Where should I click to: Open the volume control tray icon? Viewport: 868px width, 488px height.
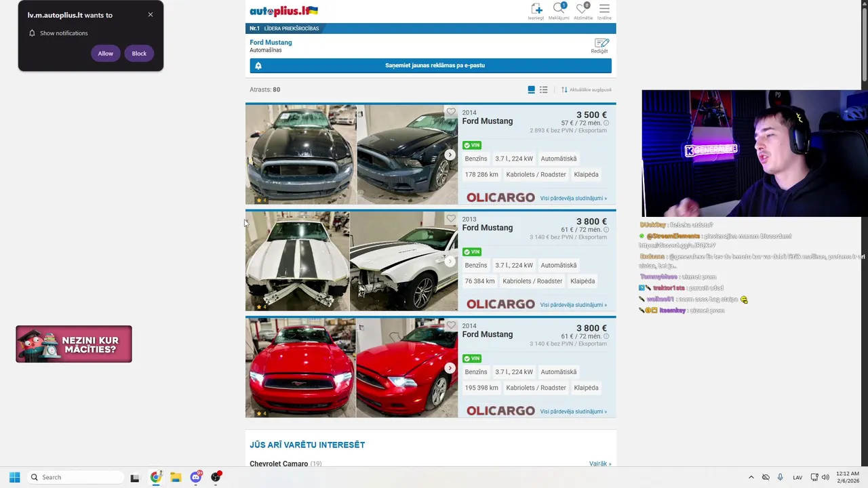825,477
